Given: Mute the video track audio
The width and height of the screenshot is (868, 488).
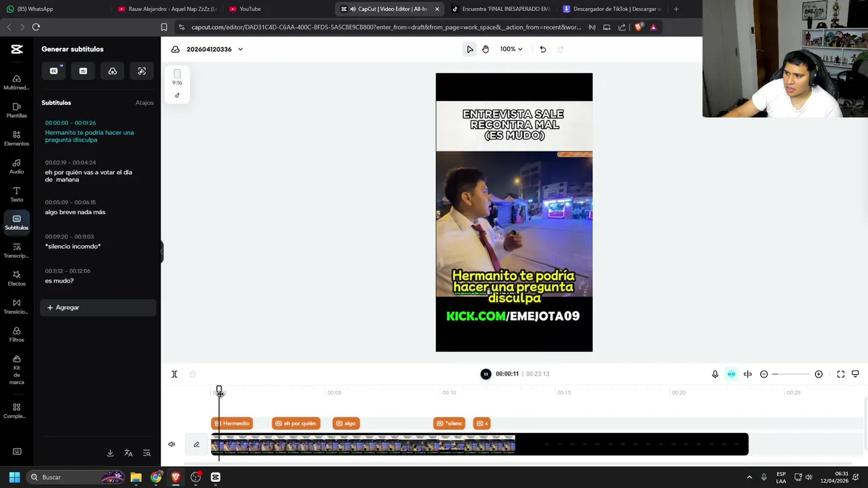Looking at the screenshot, I should click(x=172, y=445).
